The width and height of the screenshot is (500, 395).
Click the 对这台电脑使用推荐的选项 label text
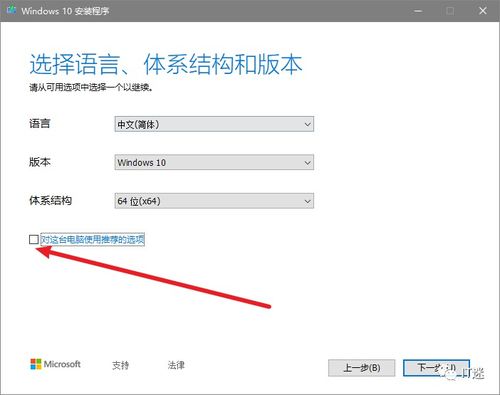[x=92, y=239]
